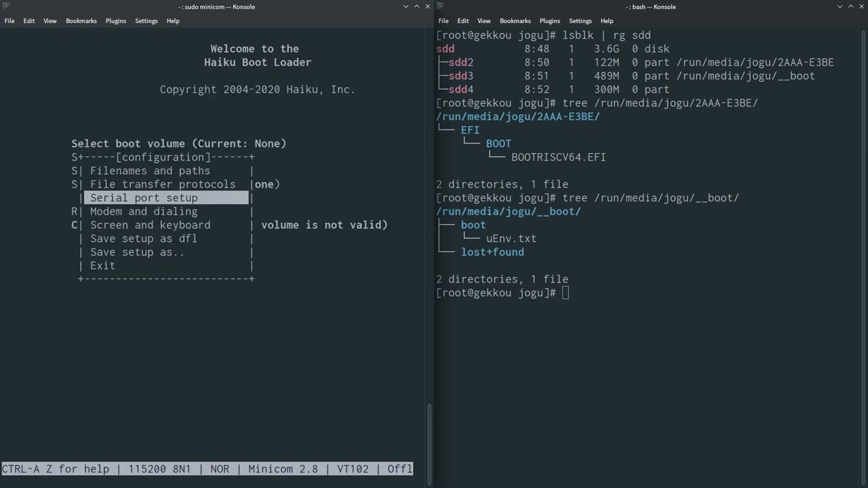Select 'Save setup as..' entry
Image resolution: width=868 pixels, height=488 pixels.
[137, 252]
